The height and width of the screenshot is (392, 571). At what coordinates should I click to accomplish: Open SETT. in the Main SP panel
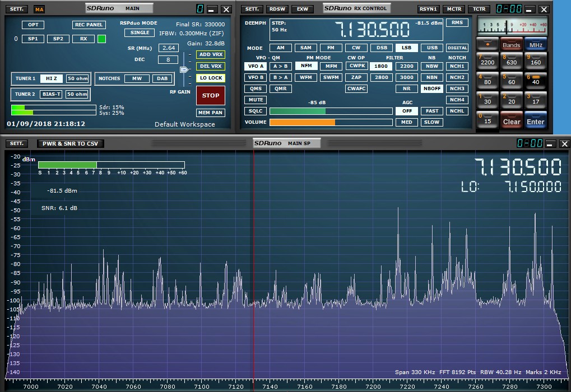pos(17,143)
